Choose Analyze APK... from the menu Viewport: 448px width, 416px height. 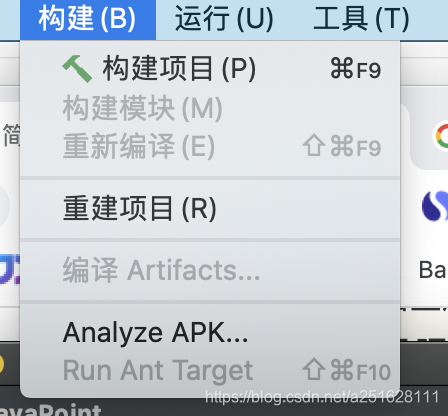[210, 333]
